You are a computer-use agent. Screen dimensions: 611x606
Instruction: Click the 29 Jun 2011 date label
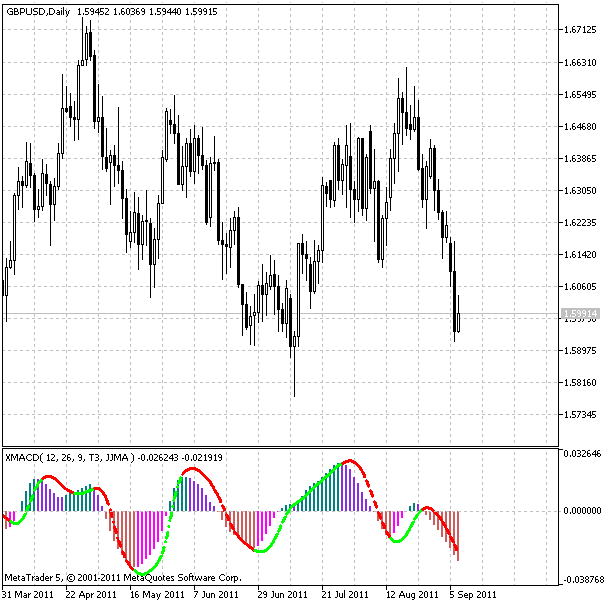(284, 593)
